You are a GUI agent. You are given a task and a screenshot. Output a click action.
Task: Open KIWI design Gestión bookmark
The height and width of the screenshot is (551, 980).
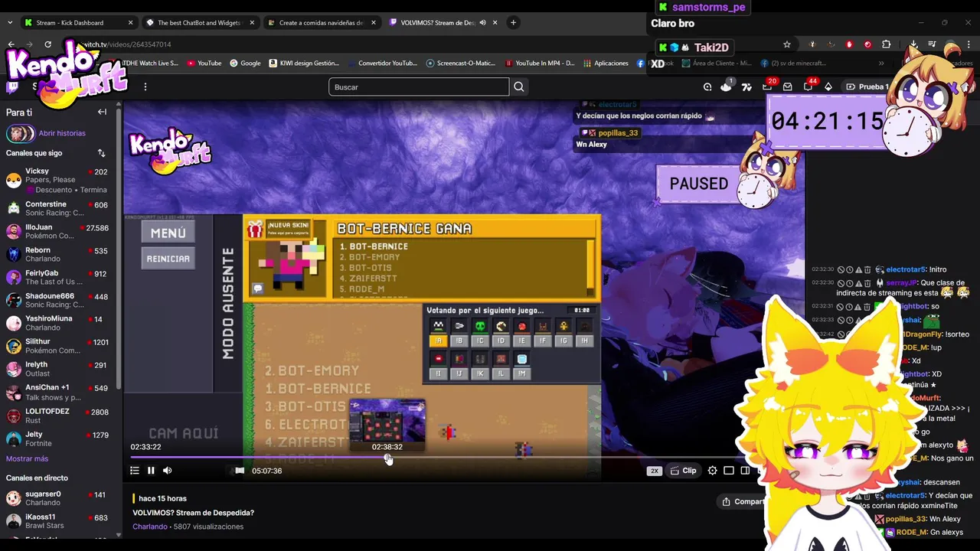tap(304, 64)
